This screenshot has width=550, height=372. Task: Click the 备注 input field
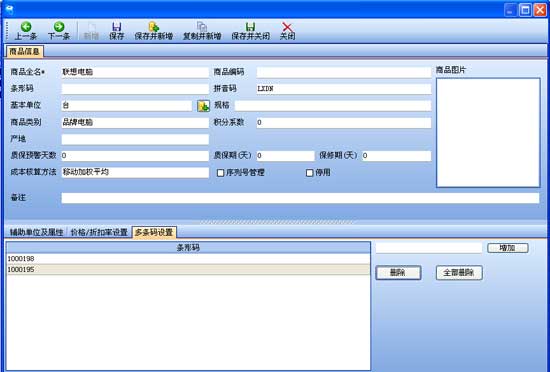(300, 198)
